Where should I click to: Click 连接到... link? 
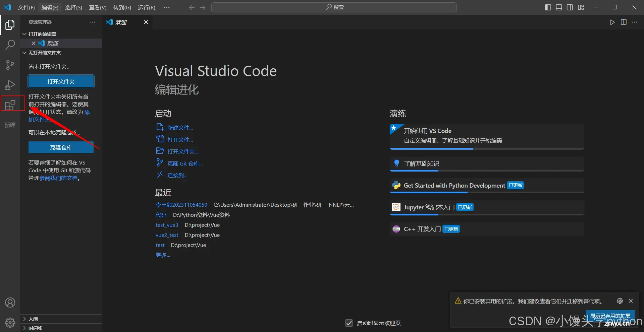click(177, 175)
